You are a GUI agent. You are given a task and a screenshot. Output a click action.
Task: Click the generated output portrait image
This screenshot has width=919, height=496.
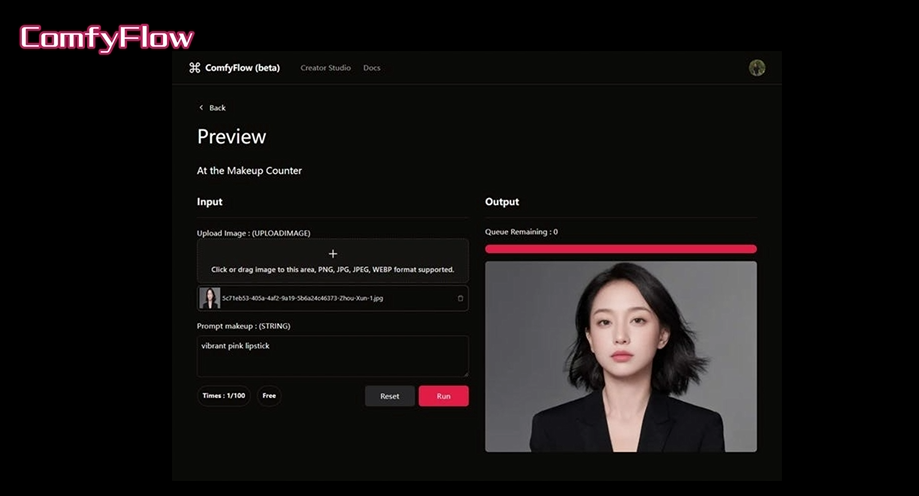[x=620, y=356]
